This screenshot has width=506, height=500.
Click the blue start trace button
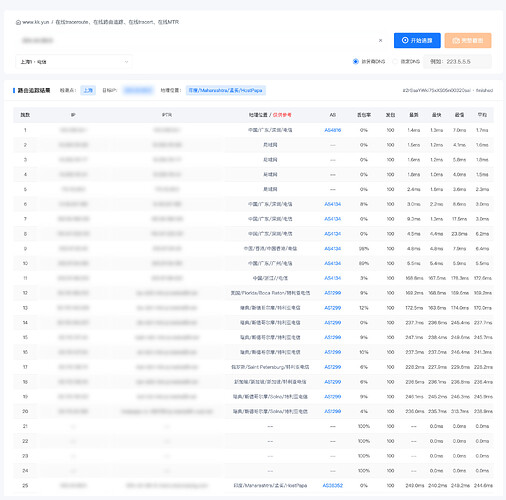[417, 40]
